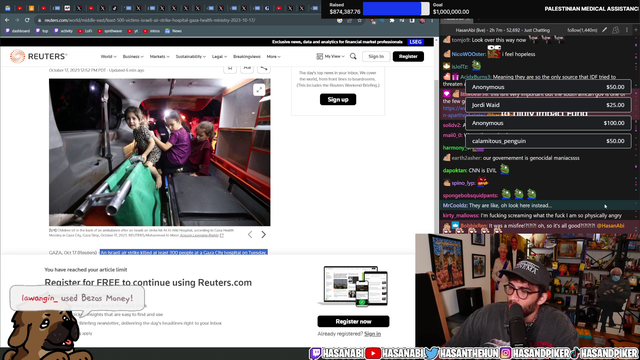The width and height of the screenshot is (640, 360).
Task: Click the black Register button in header
Action: [x=408, y=56]
